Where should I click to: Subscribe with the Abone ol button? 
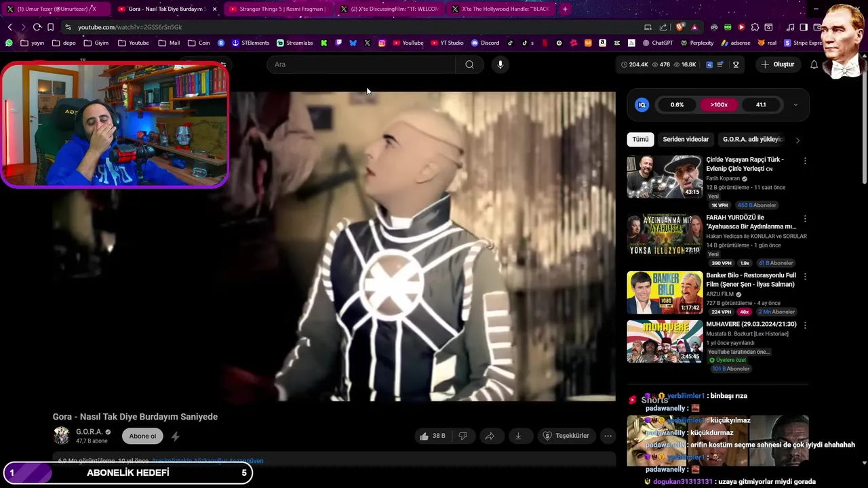click(142, 436)
